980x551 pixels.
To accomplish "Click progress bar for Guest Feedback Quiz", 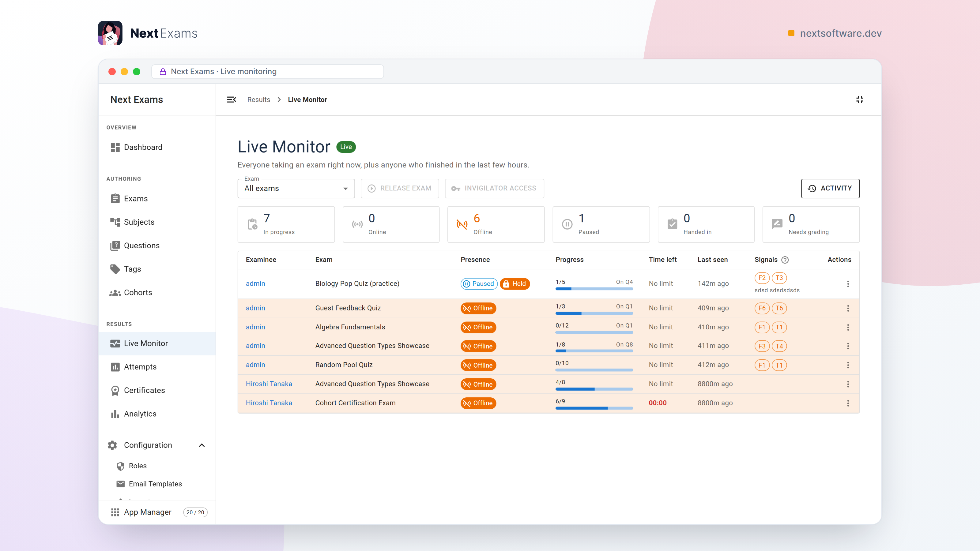I will 594,313.
